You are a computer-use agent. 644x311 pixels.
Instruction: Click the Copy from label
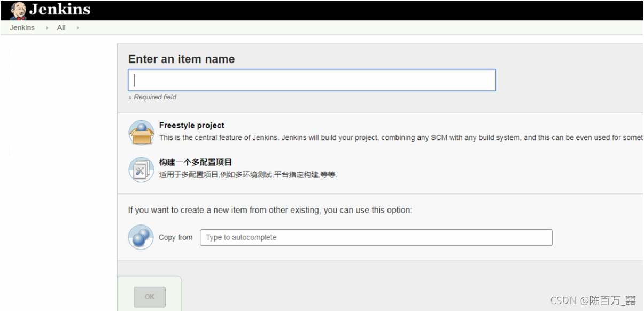click(176, 238)
